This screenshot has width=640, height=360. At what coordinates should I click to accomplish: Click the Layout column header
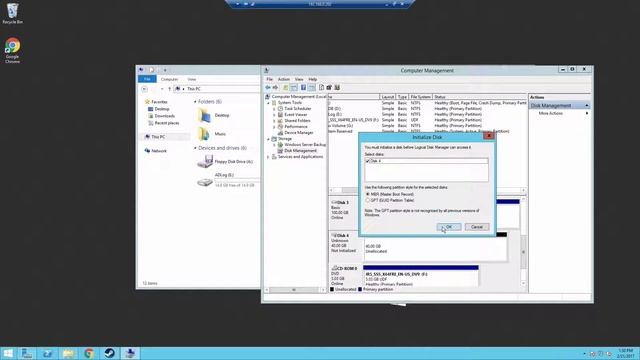point(388,97)
